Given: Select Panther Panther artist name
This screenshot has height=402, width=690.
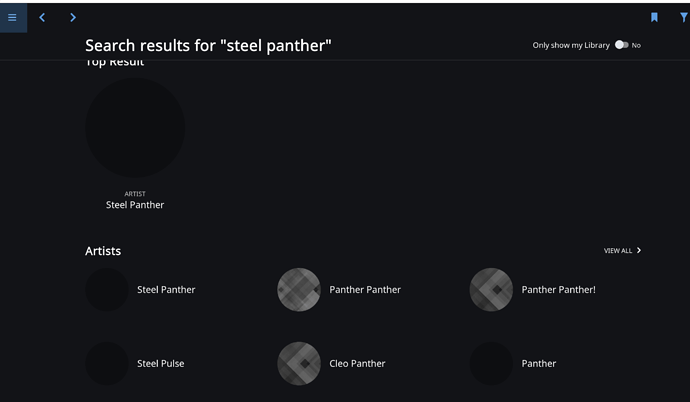Looking at the screenshot, I should click(x=365, y=289).
